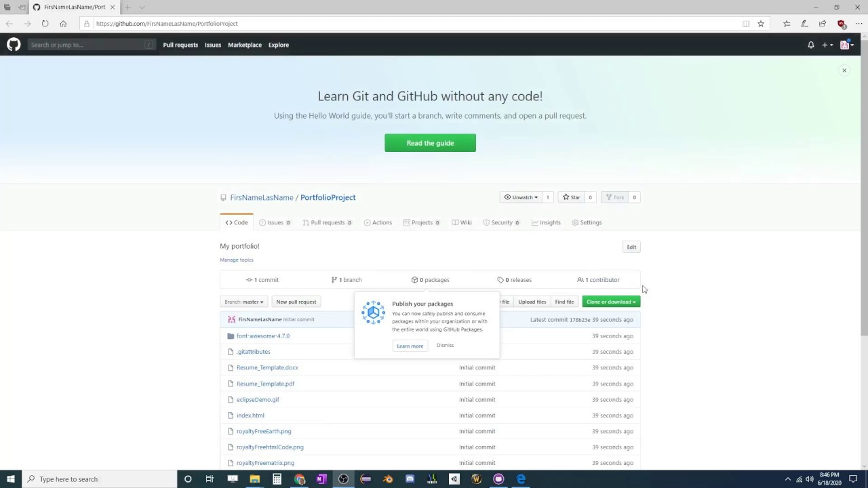Click the Read the guide button
This screenshot has width=868, height=488.
430,143
